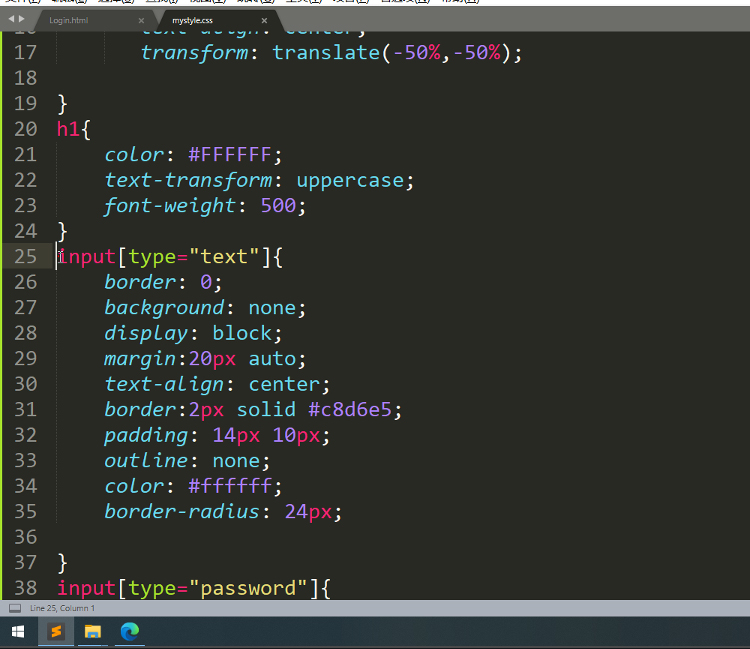Click the previous tab arrow in the tab bar
This screenshot has width=750, height=649.
point(11,19)
